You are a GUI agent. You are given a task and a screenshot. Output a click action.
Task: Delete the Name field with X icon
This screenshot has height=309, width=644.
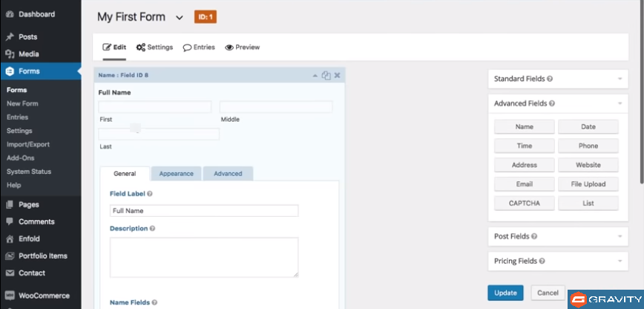tap(337, 75)
